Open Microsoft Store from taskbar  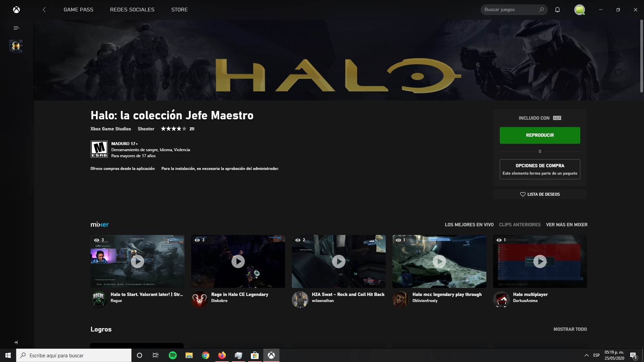pos(255,355)
